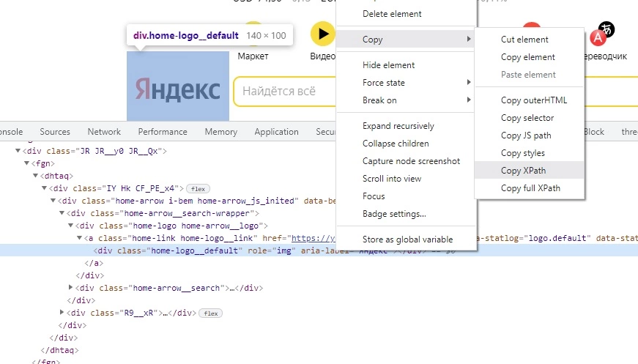Click the Focus menu entry

pyautogui.click(x=406, y=196)
